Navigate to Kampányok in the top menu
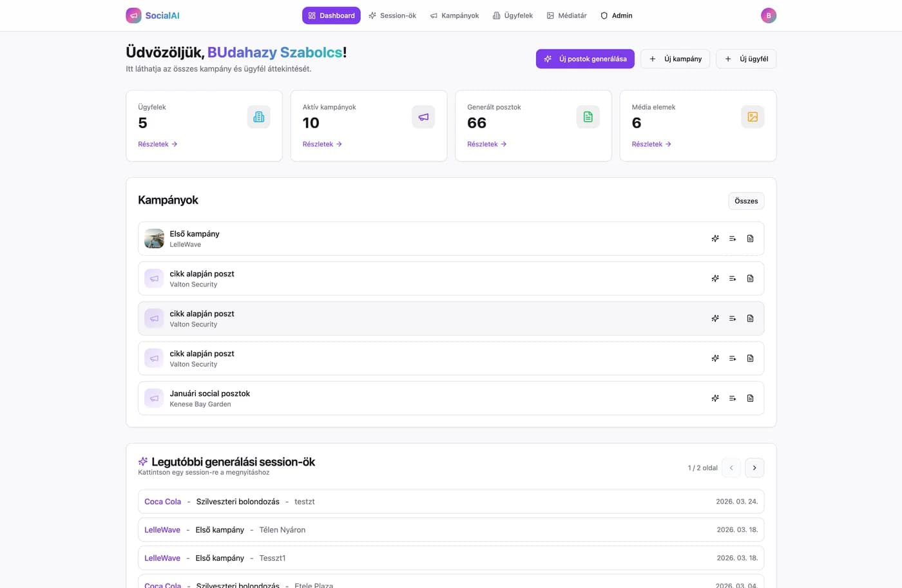This screenshot has height=588, width=902. coord(454,15)
